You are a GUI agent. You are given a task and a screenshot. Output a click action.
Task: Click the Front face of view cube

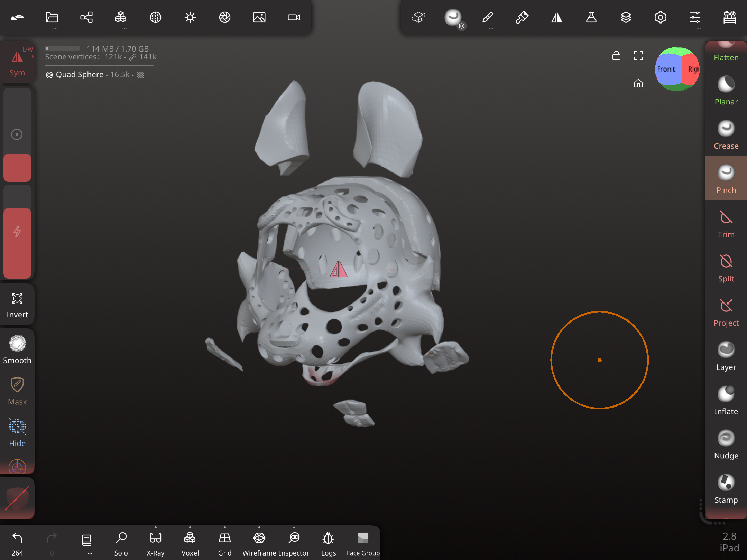(668, 69)
